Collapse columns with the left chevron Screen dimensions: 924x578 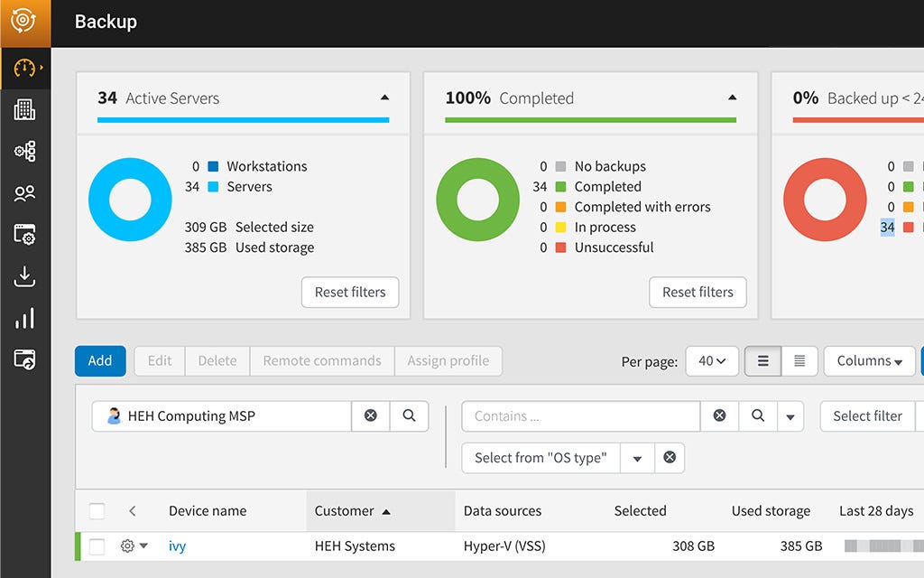click(x=133, y=511)
